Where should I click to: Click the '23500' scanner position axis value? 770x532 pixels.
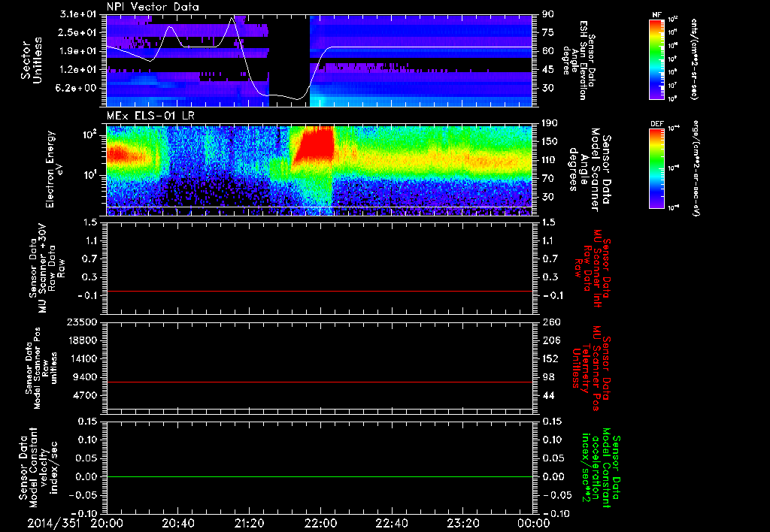click(83, 322)
